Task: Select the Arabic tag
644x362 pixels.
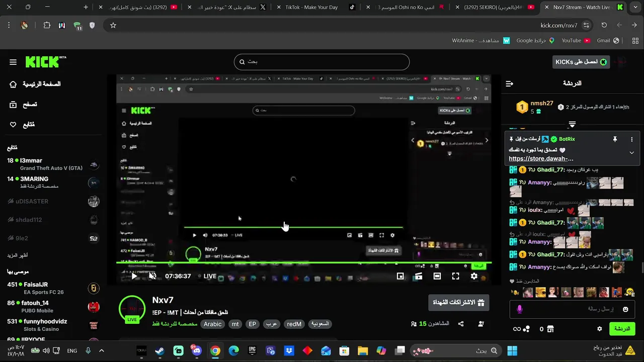Action: [x=212, y=324]
